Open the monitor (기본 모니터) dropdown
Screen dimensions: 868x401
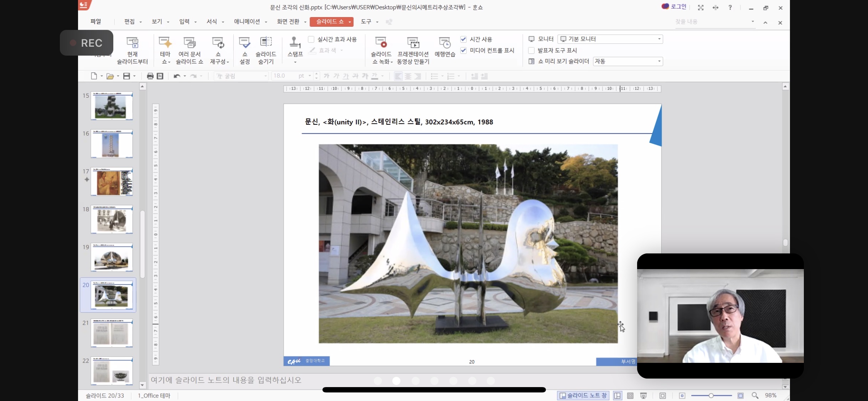610,39
